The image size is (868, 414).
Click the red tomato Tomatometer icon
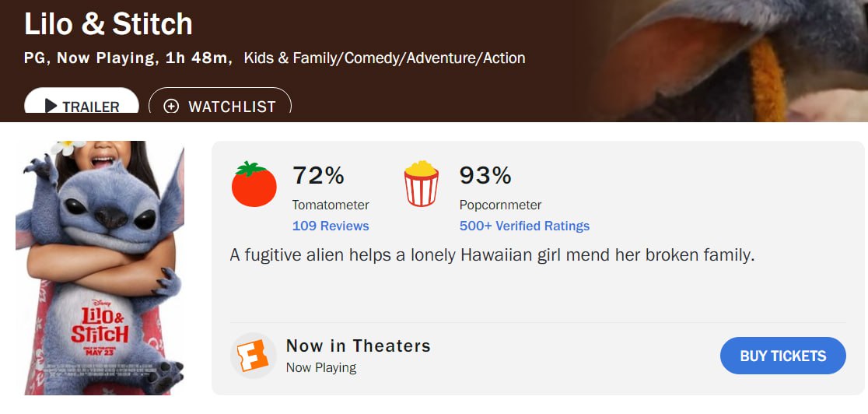(x=254, y=184)
